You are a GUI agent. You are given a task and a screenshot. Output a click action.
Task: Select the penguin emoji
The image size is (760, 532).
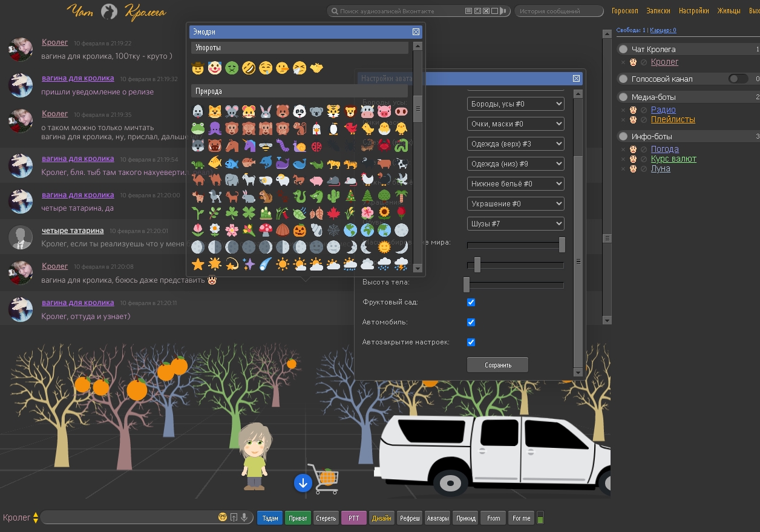click(x=333, y=128)
